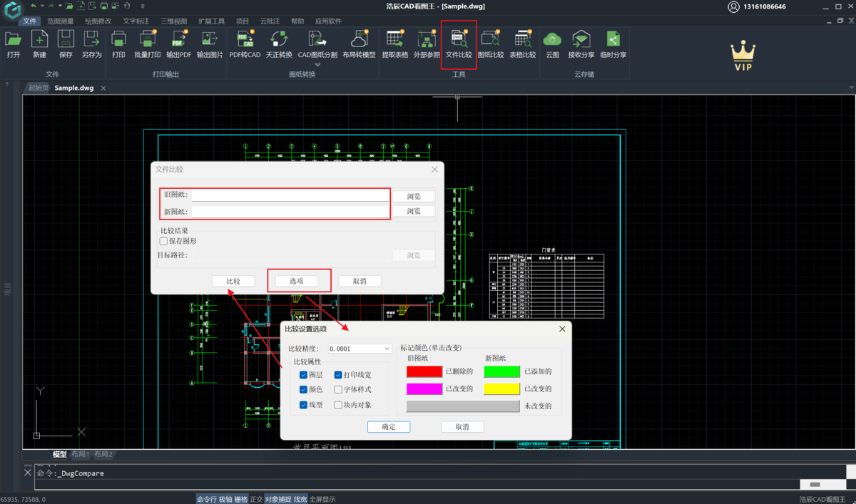Click the 确定 button in options dialog
Screen dimensions: 856x504
pyautogui.click(x=389, y=427)
